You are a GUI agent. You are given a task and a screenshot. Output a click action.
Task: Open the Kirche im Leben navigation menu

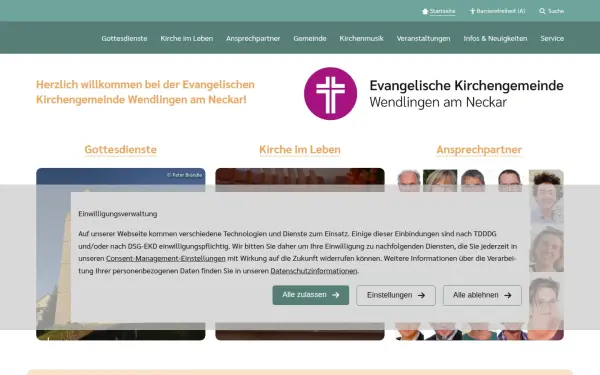pyautogui.click(x=187, y=38)
